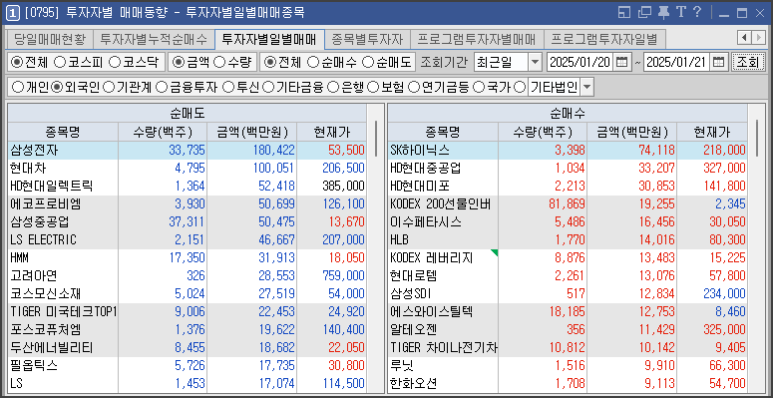Select 한화오션 stock name
This screenshot has width=773, height=398.
tap(413, 383)
